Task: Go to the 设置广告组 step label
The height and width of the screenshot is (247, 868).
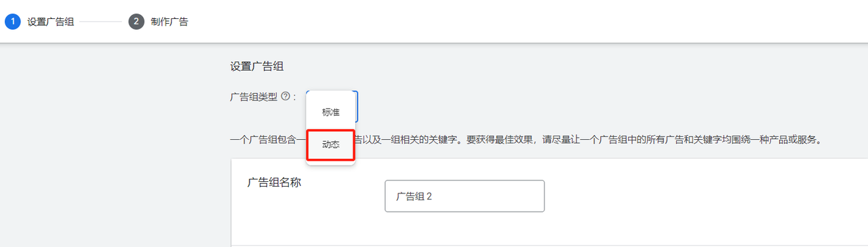Action: 51,22
